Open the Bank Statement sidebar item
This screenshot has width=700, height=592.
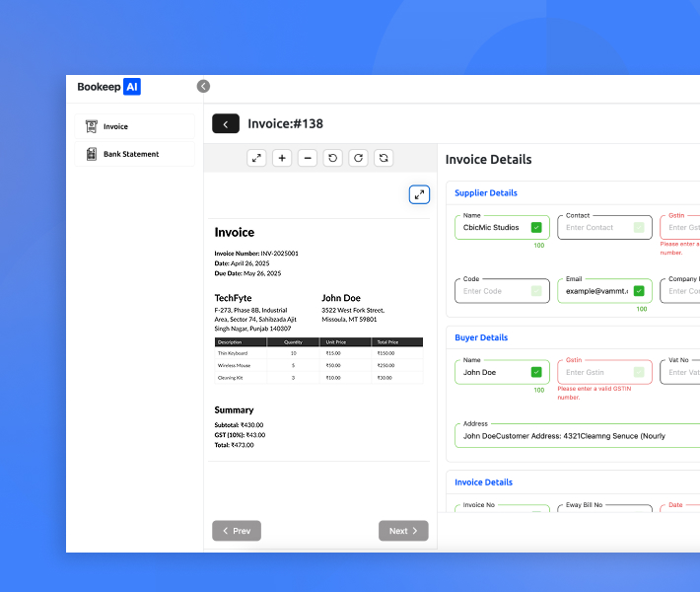135,154
